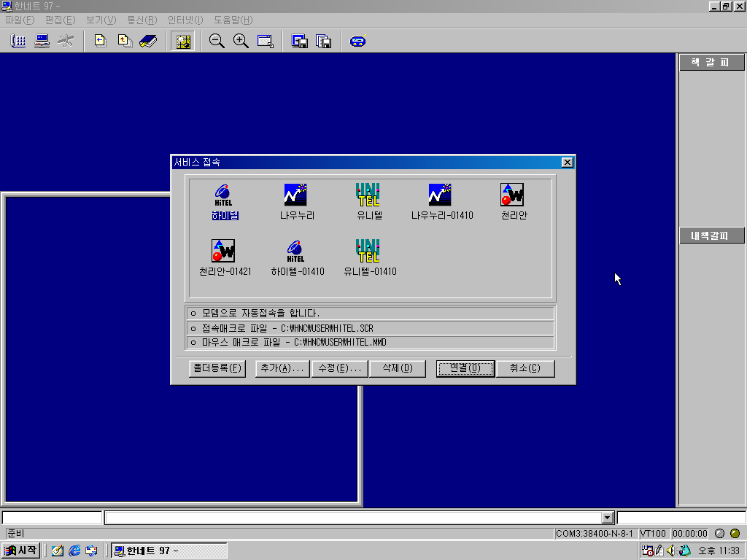The height and width of the screenshot is (560, 747).
Task: Click the save pages with floppy icon
Action: pyautogui.click(x=323, y=41)
